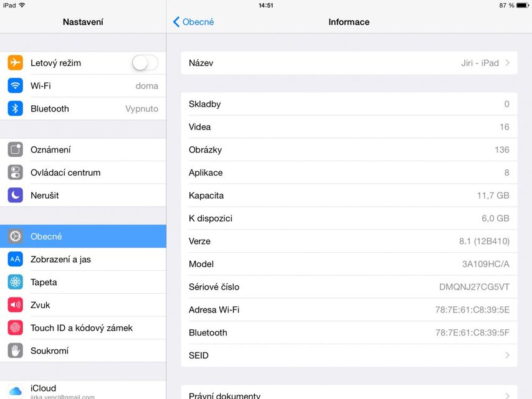Select the Nerušit moon icon
This screenshot has width=532, height=399.
(x=15, y=195)
